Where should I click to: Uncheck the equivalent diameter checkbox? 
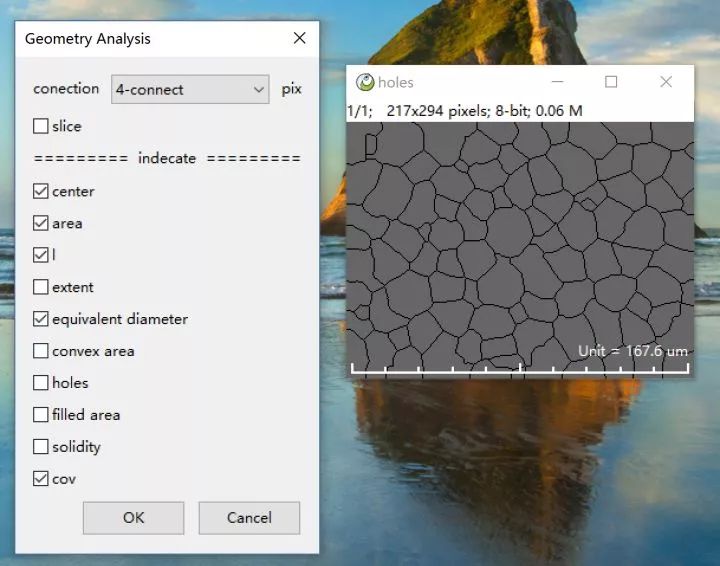coord(40,319)
